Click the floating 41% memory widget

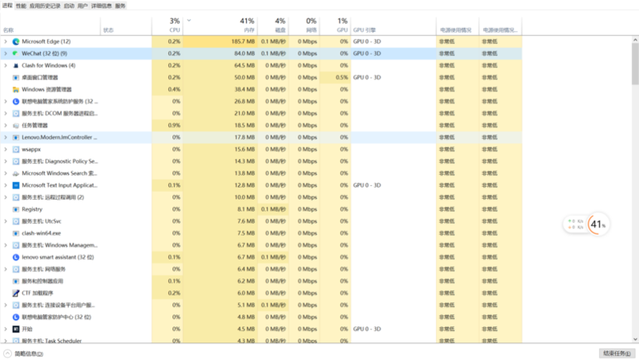click(597, 224)
